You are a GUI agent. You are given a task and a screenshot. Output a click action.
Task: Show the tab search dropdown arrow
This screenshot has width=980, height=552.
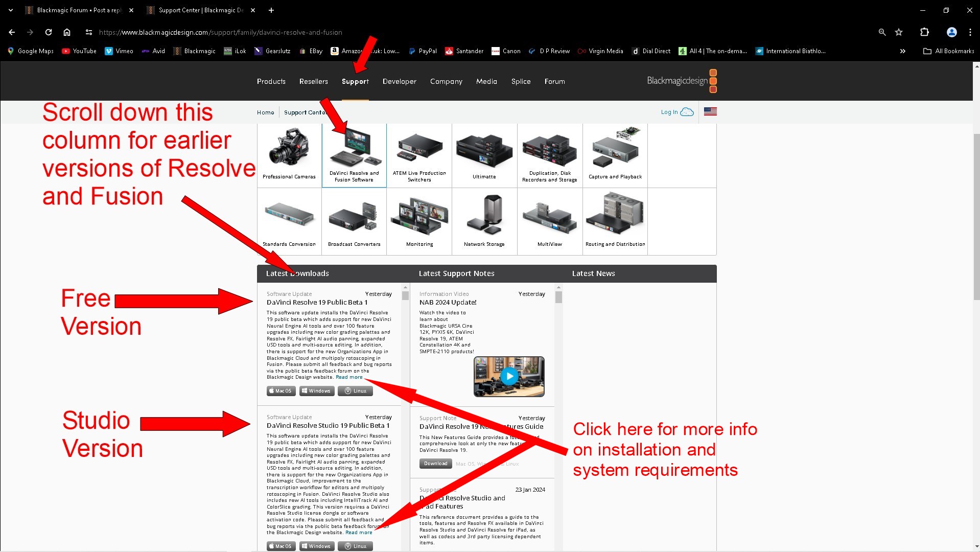(10, 10)
